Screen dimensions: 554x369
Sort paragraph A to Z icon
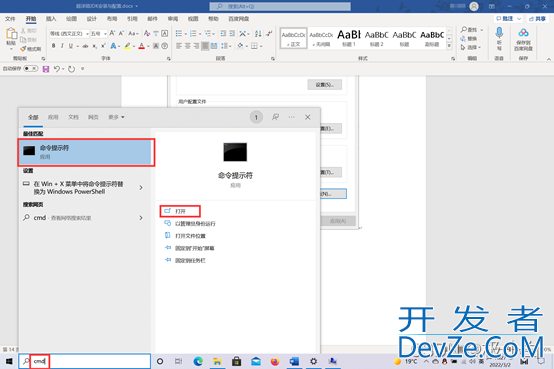coord(258,33)
